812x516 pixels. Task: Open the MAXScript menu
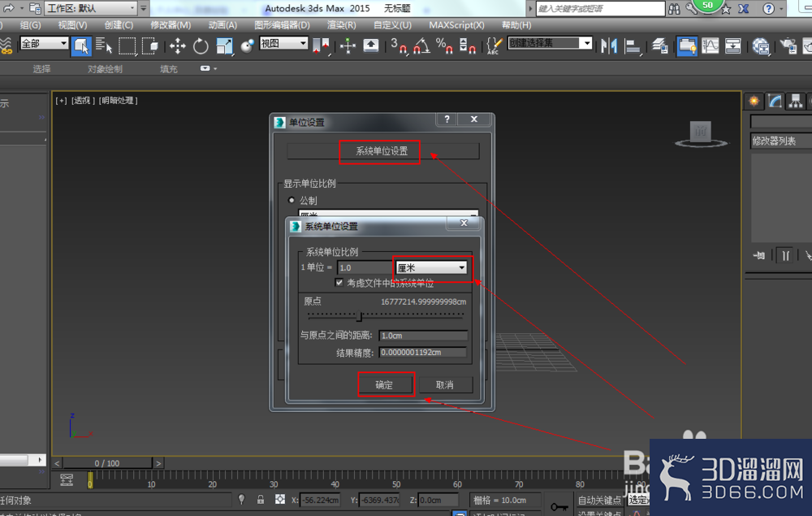click(x=456, y=25)
